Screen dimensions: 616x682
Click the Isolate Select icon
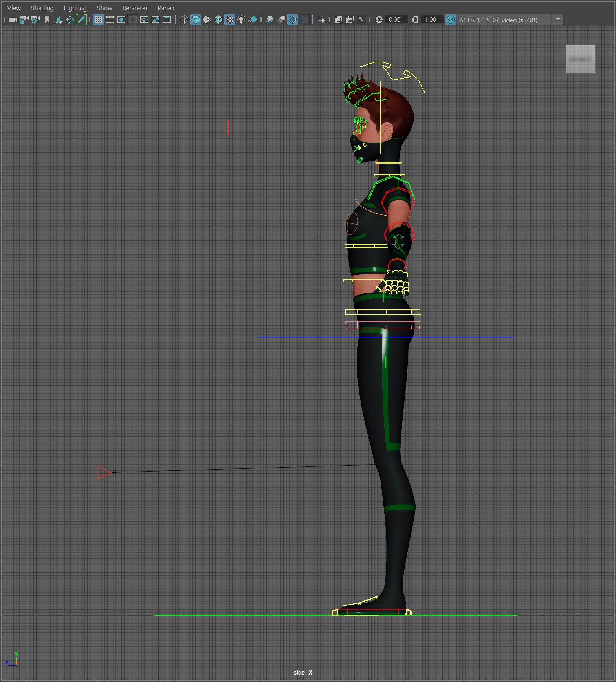321,20
